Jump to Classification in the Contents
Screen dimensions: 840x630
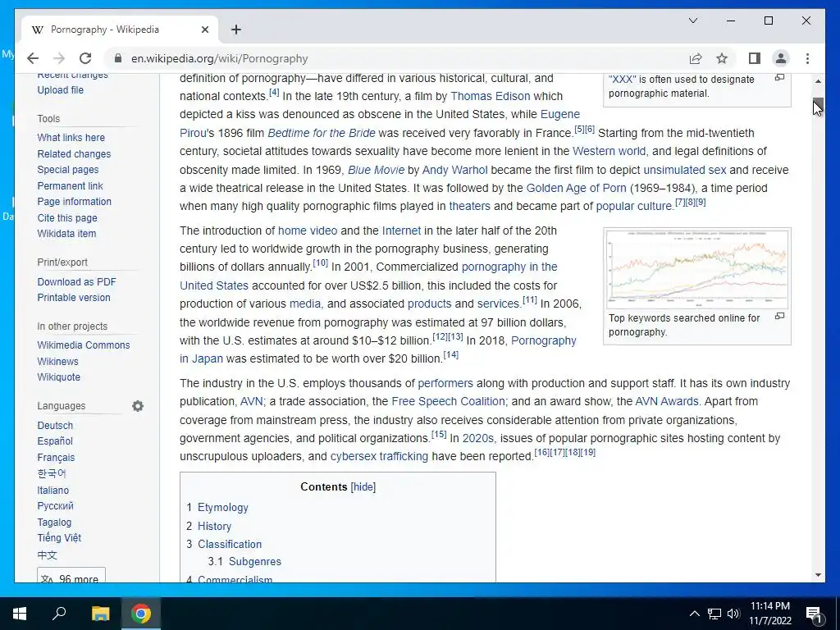[x=230, y=544]
